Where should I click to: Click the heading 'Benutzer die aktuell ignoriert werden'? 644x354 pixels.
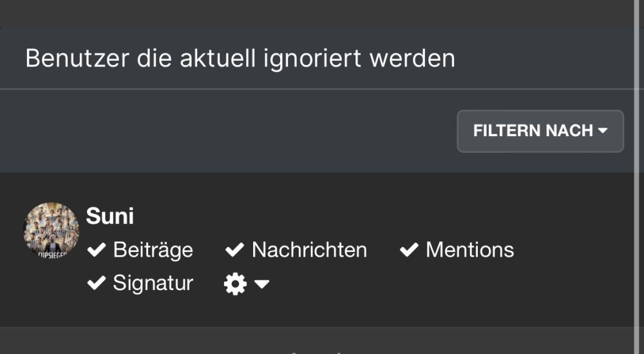(x=240, y=59)
